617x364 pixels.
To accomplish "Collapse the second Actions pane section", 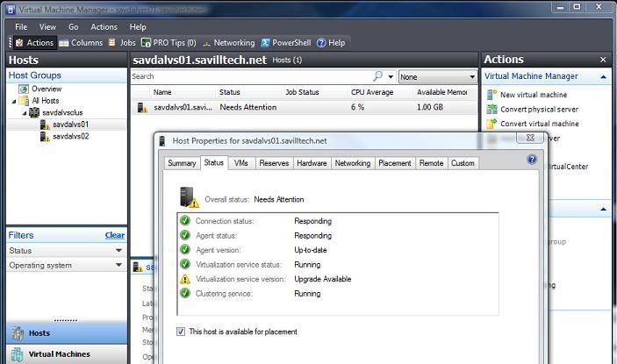I will 603,210.
